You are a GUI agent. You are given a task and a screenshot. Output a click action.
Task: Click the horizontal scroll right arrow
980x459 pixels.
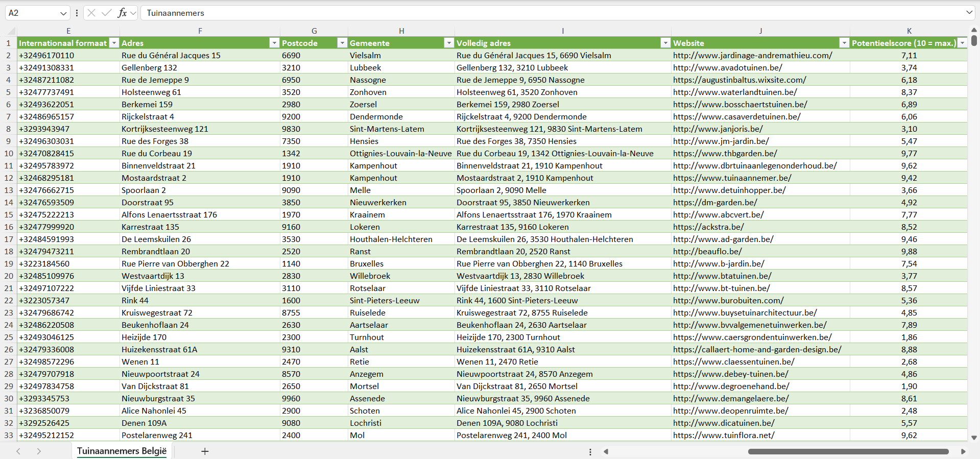click(963, 451)
